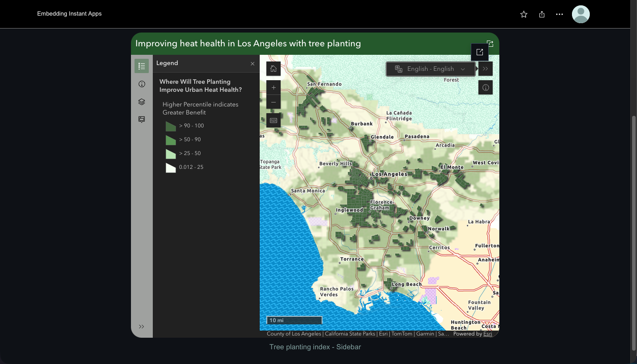Star this item as favorite
Viewport: 637px width, 364px height.
[x=523, y=14]
